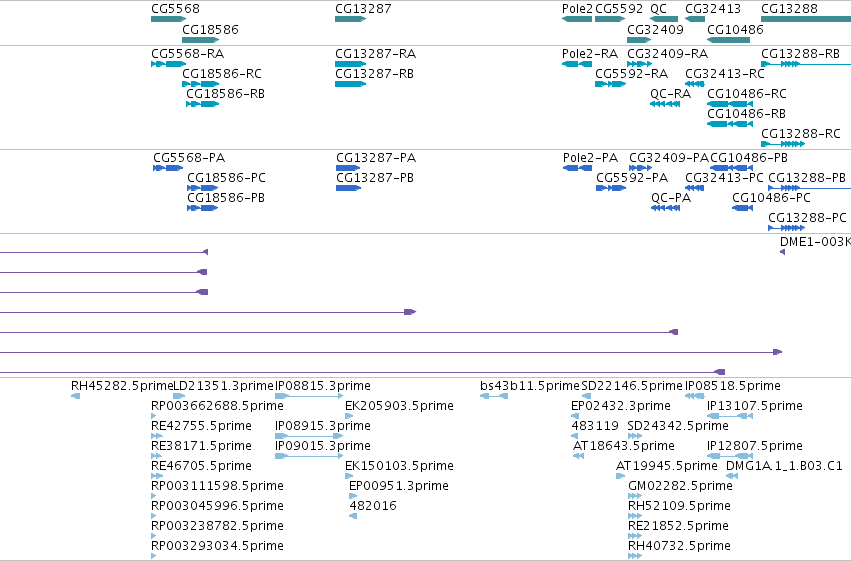Select protein CG13288-PC
This screenshot has height=561, width=851.
pyautogui.click(x=786, y=228)
